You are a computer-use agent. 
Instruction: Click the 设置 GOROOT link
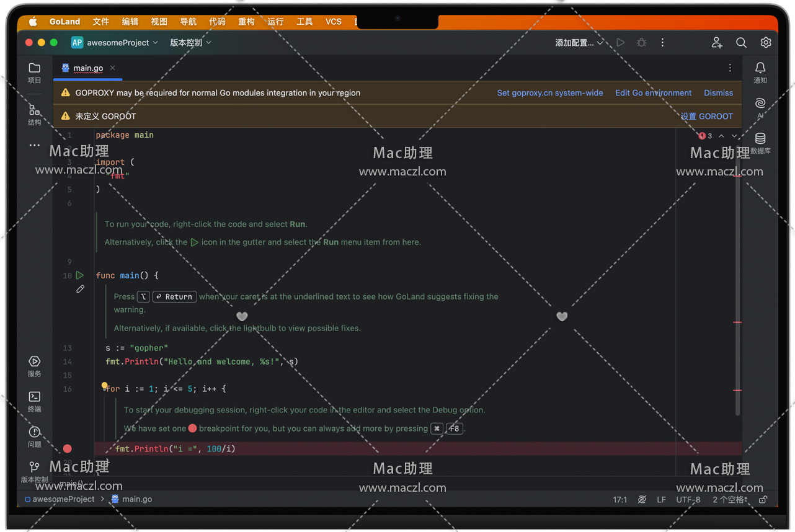(706, 117)
